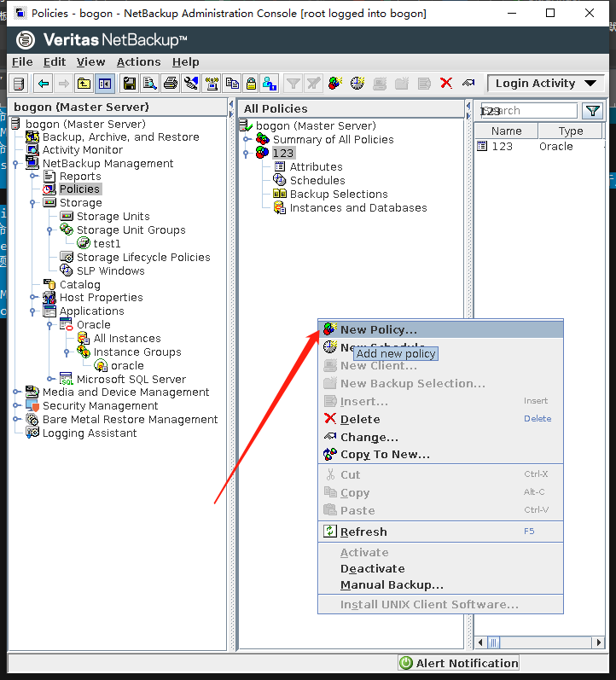Select the Policies tree item
Screen dimensions: 616x680
pos(79,189)
